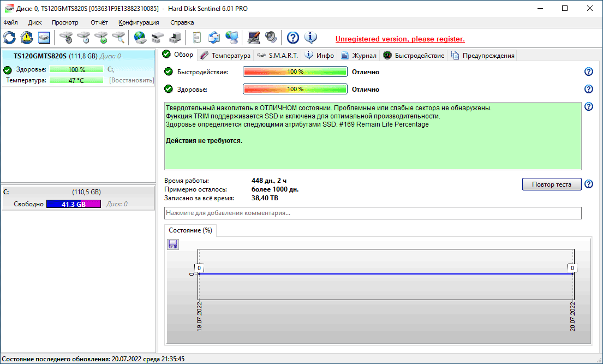Switch to the Обзор tab
This screenshot has width=603, height=364.
[178, 55]
